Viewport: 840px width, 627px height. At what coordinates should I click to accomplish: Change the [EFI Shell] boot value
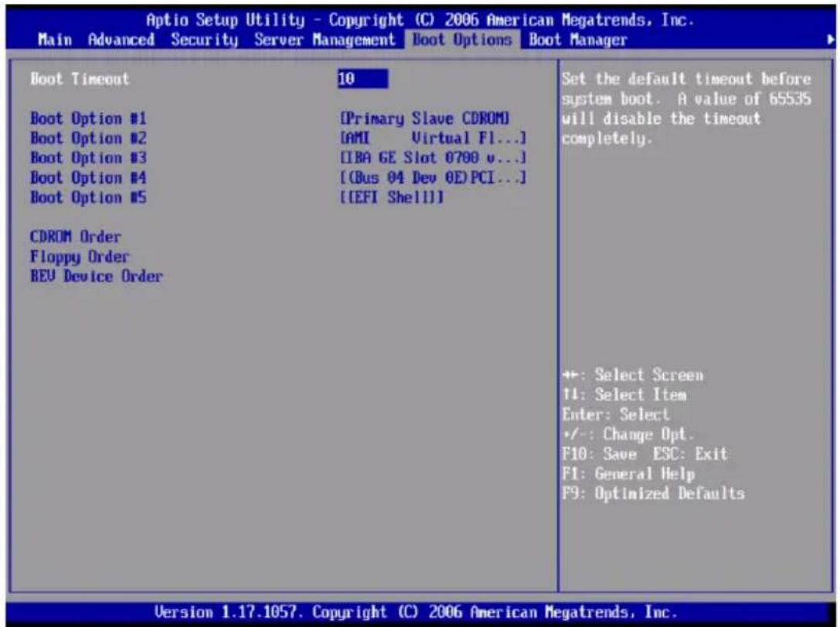[x=392, y=198]
